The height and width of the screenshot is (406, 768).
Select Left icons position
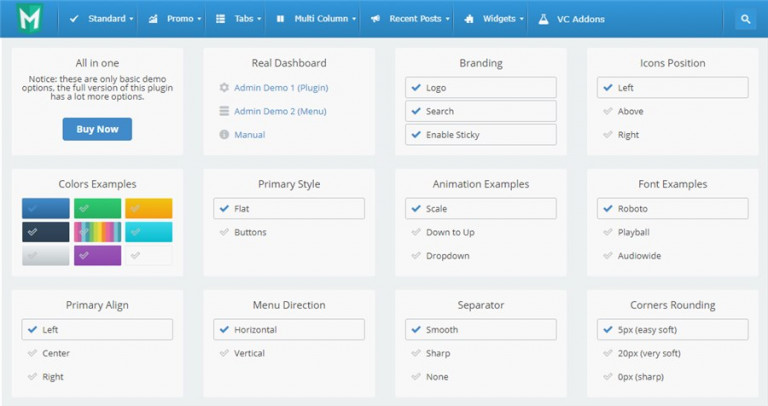coord(672,87)
